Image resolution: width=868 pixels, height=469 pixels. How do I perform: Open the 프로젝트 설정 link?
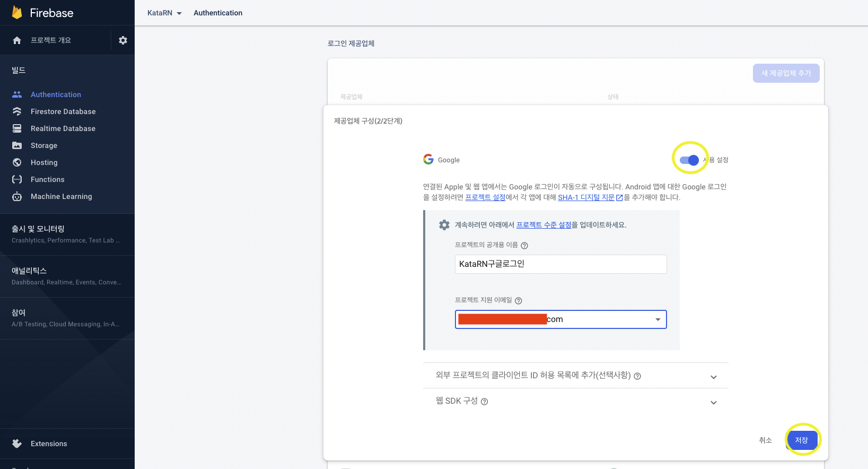tap(485, 197)
